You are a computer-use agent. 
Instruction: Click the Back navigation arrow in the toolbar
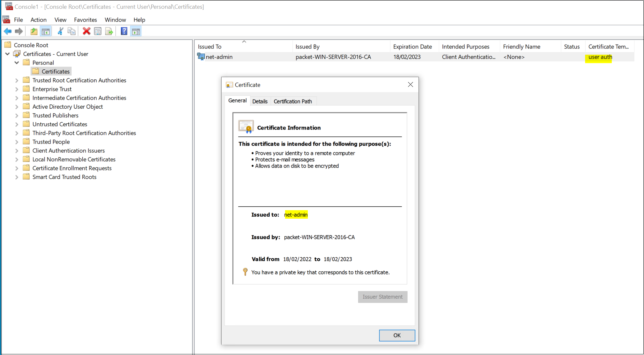pyautogui.click(x=7, y=31)
